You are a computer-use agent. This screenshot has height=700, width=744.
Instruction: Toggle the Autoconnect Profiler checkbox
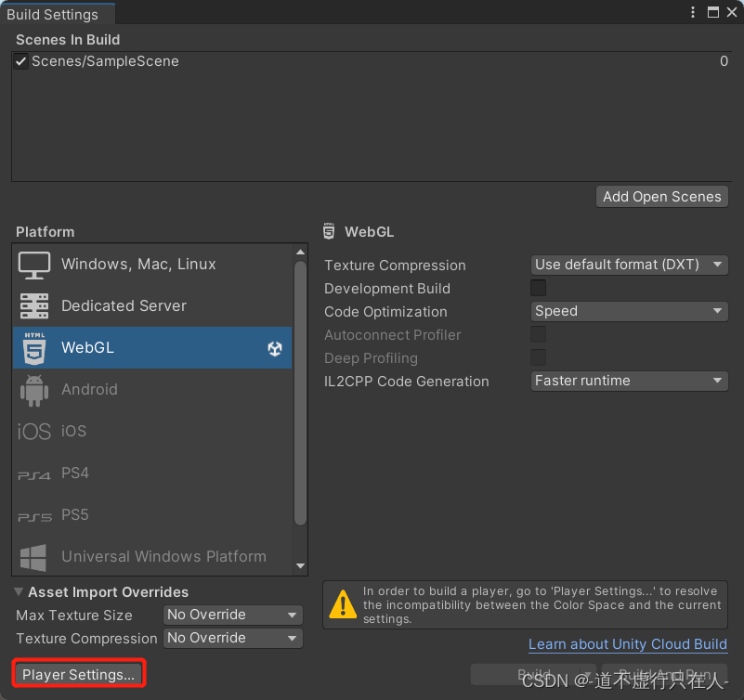pos(538,334)
